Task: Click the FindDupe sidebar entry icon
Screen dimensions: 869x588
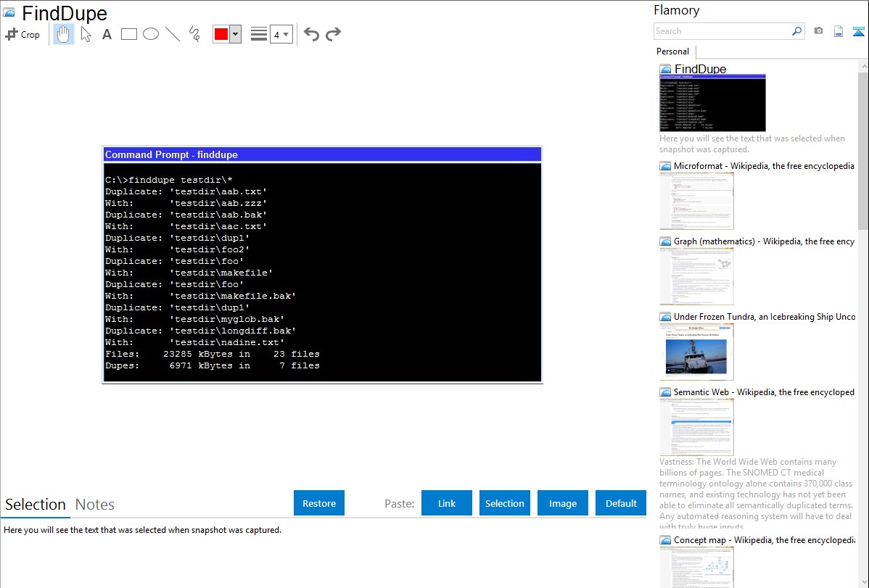Action: 665,69
